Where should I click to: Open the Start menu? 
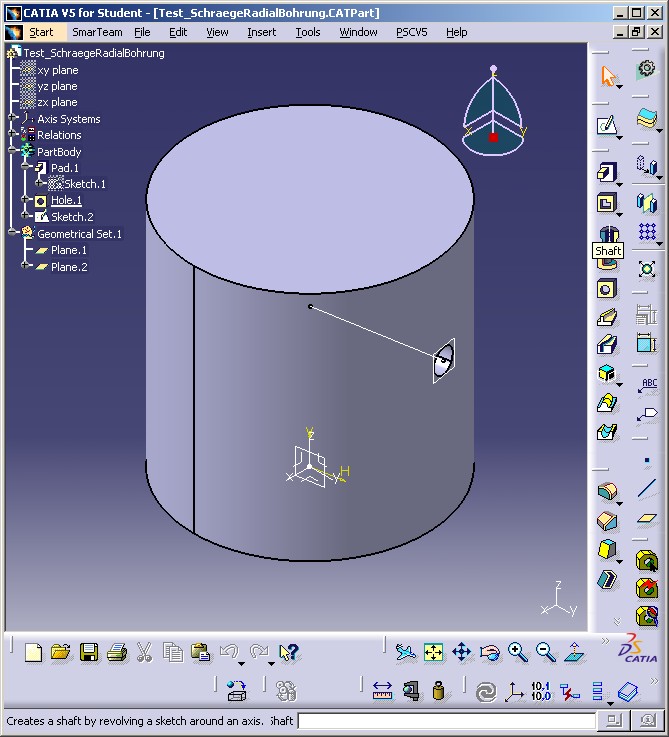click(x=41, y=32)
